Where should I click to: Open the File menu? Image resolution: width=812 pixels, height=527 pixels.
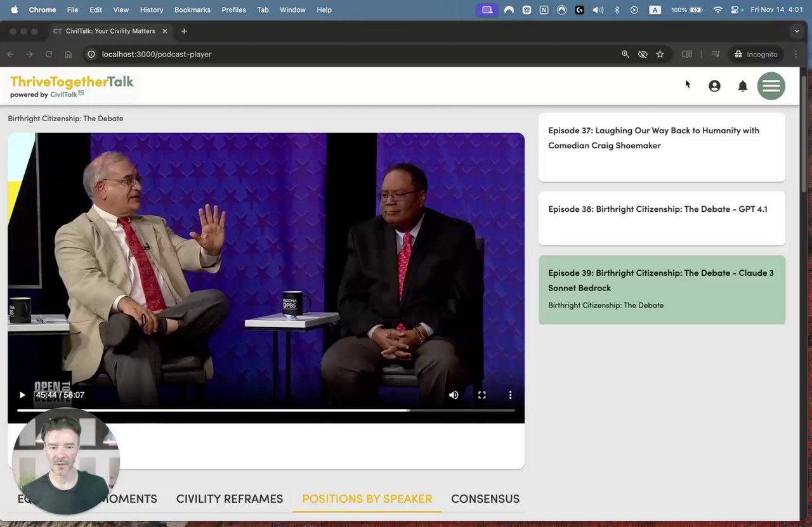[72, 10]
